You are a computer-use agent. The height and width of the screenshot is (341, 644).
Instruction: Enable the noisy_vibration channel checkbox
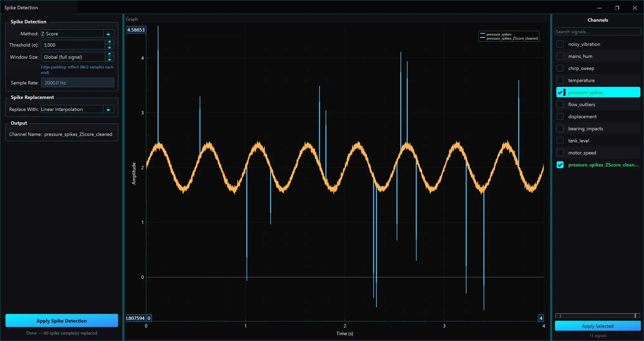[560, 44]
